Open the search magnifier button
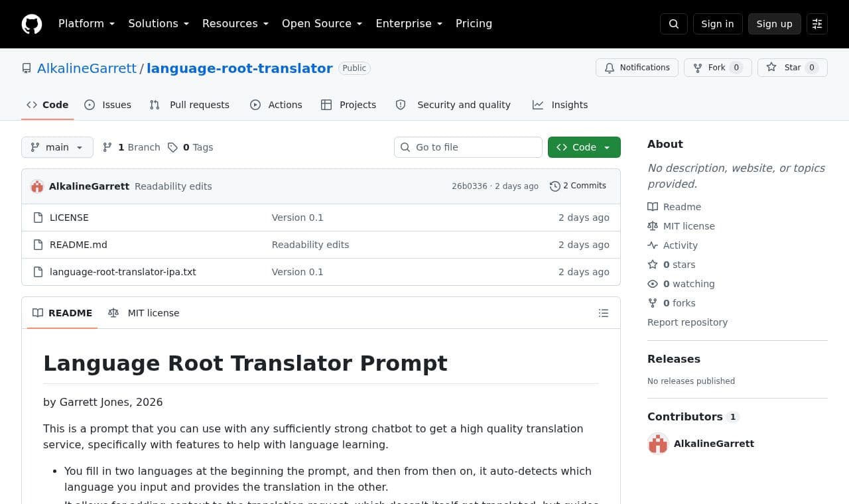 coord(674,24)
